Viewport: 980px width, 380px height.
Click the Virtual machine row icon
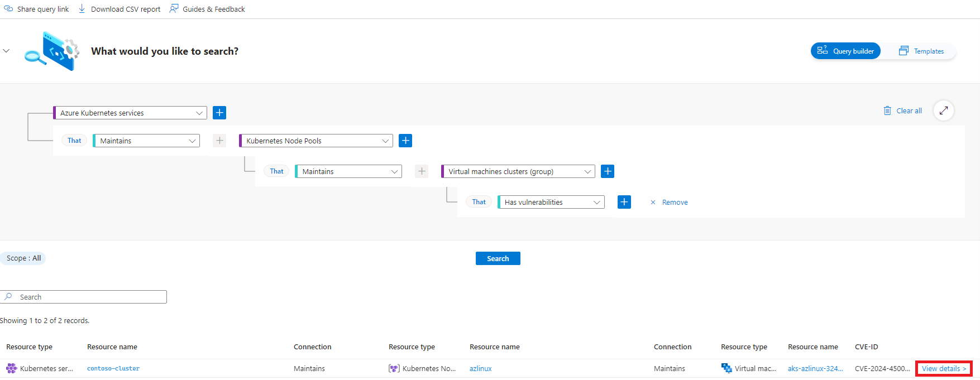726,368
